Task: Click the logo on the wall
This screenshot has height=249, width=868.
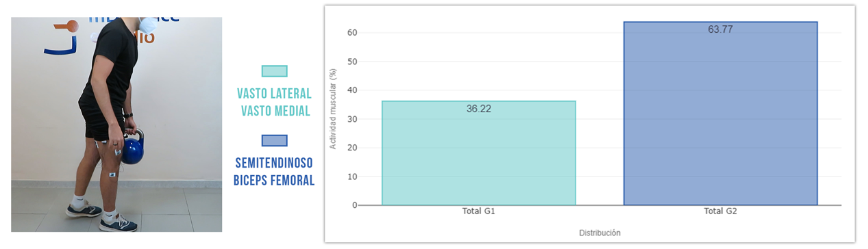Action: 62,38
